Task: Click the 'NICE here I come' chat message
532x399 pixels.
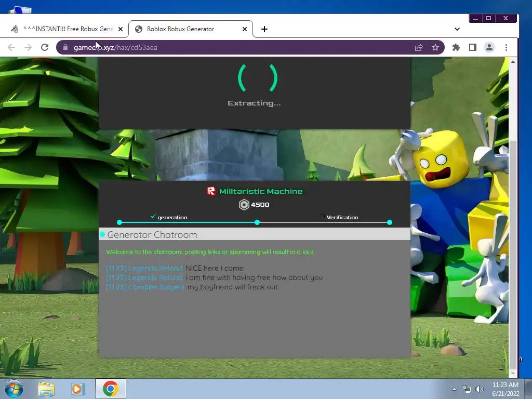Action: click(x=215, y=269)
